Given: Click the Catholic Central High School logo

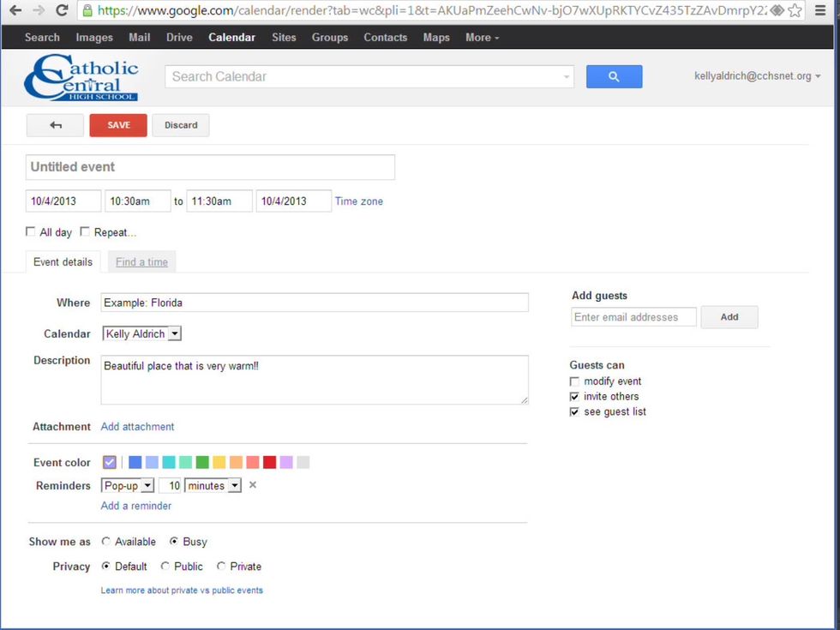Looking at the screenshot, I should point(81,78).
